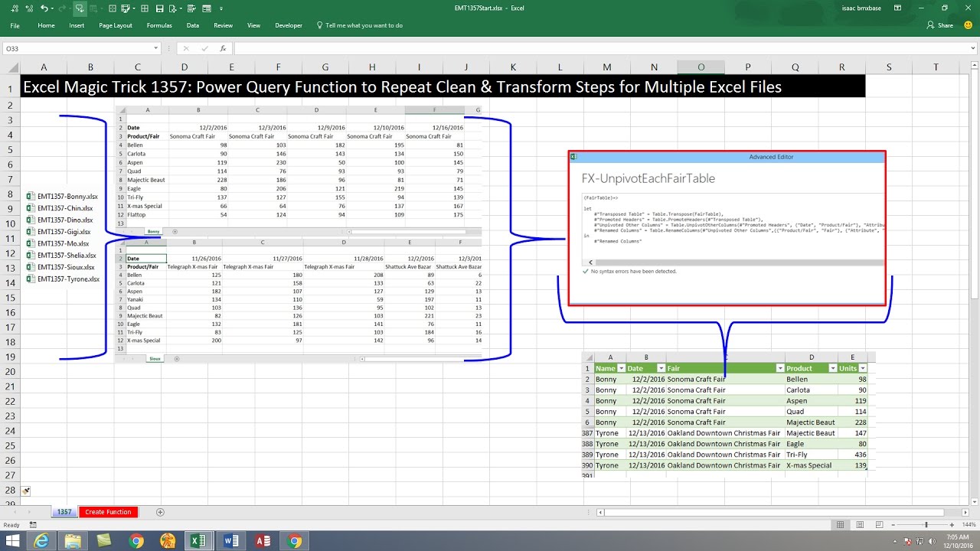Open Ribbon Display Options in title bar
The height and width of the screenshot is (551, 980).
(897, 8)
